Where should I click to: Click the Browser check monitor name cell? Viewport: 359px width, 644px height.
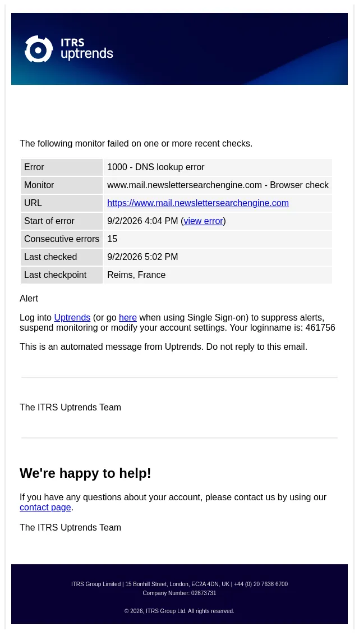[218, 185]
